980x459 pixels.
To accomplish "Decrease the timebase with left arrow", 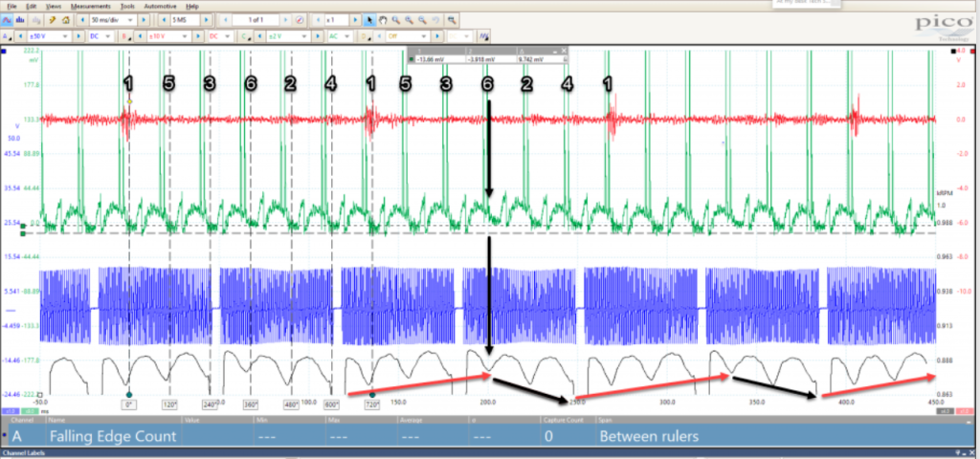I will (83, 20).
